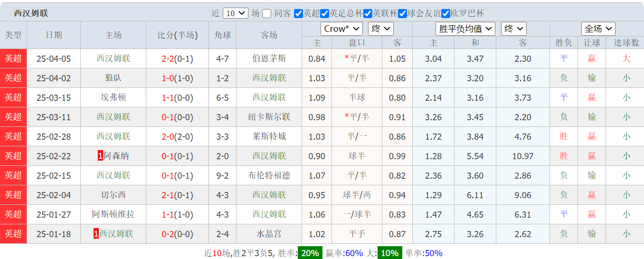Toggle the 欧罗巴杯 checkbox
The image size is (644, 259).
click(x=446, y=13)
